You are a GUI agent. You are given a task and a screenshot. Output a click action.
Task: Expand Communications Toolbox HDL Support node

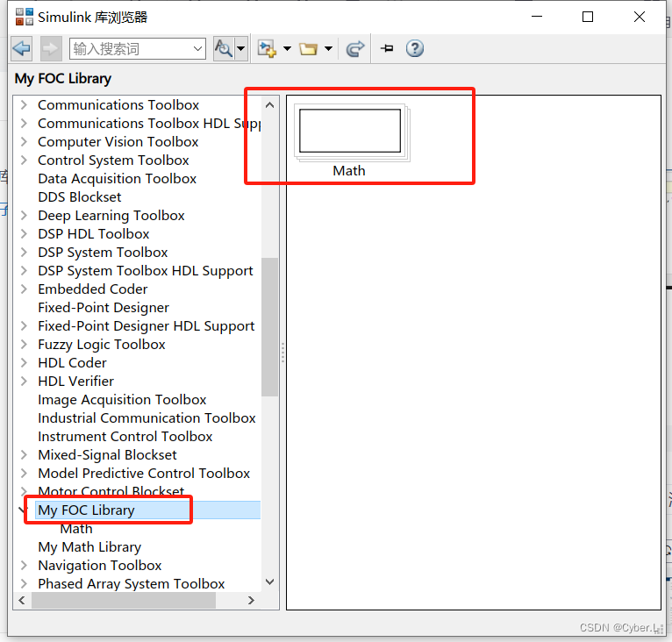click(24, 123)
